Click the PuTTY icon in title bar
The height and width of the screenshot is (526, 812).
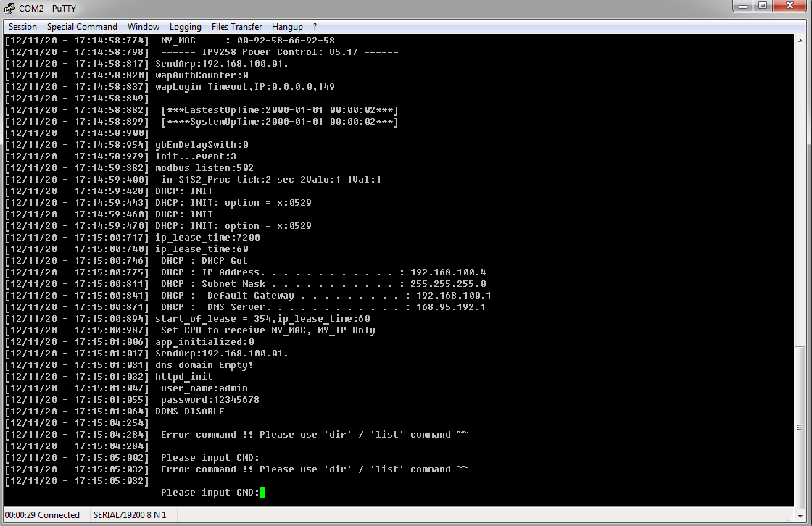9,8
